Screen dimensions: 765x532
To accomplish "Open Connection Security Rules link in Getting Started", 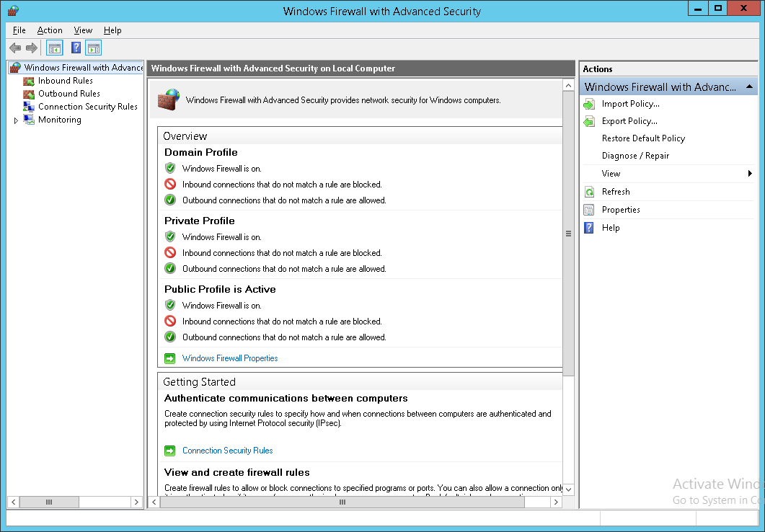I will pyautogui.click(x=227, y=451).
